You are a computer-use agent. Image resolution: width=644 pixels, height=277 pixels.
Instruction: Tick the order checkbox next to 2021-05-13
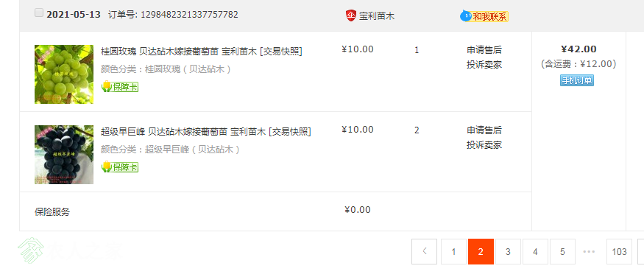pyautogui.click(x=38, y=13)
